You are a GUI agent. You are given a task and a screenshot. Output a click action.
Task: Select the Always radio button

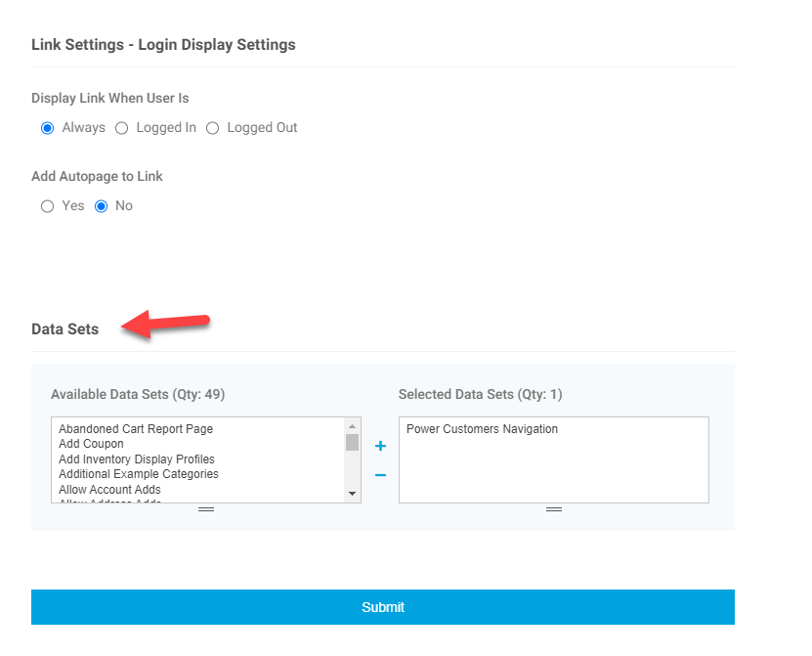coord(47,128)
